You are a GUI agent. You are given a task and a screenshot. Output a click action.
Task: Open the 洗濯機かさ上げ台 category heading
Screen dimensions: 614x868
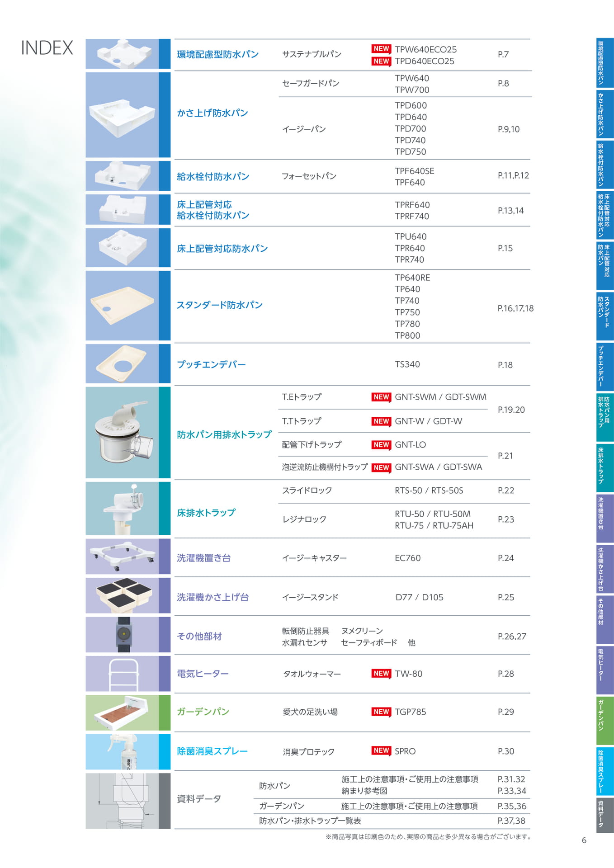(213, 597)
